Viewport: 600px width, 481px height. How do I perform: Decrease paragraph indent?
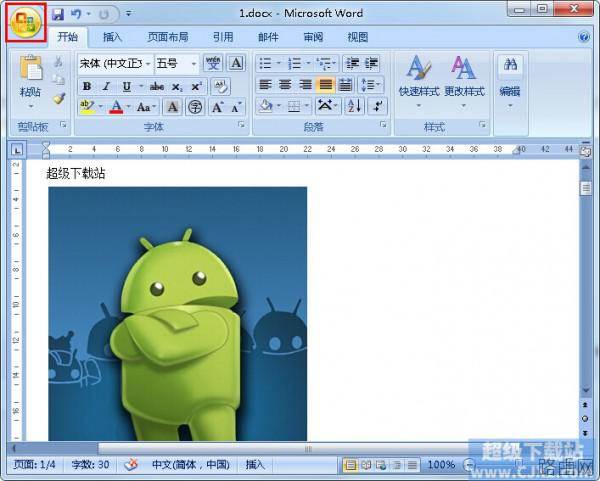click(352, 64)
